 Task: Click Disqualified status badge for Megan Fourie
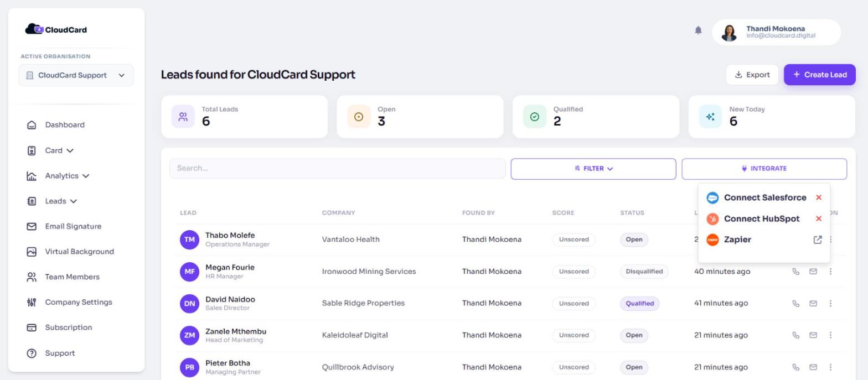coord(644,272)
